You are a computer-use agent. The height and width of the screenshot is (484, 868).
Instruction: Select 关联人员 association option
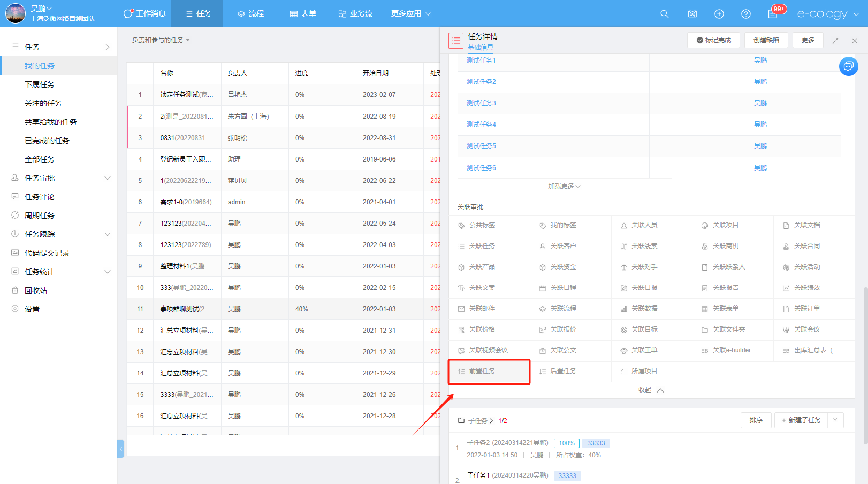click(x=651, y=225)
